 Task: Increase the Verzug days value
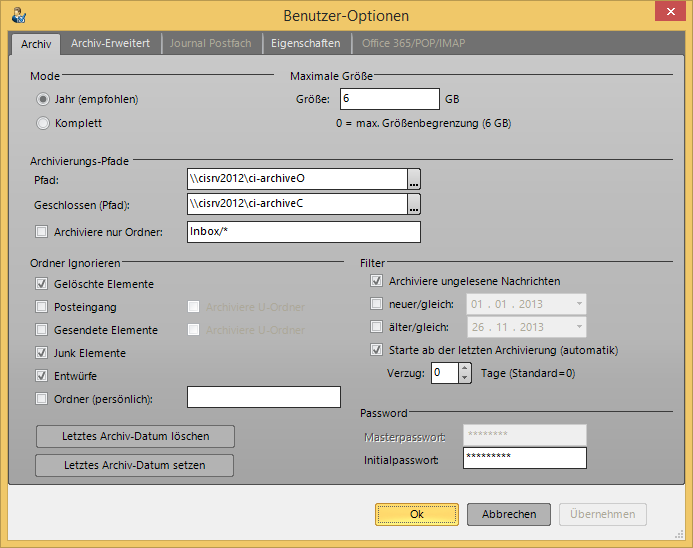pos(464,368)
